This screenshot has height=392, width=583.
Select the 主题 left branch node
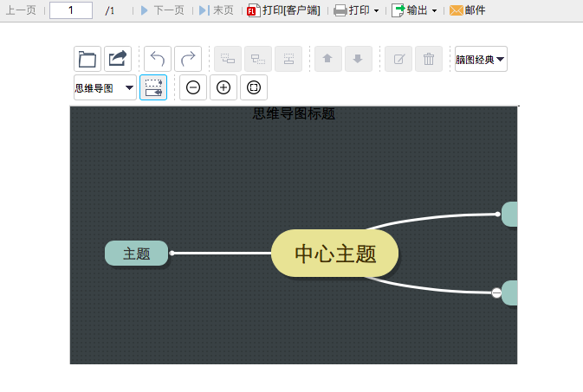tap(137, 254)
